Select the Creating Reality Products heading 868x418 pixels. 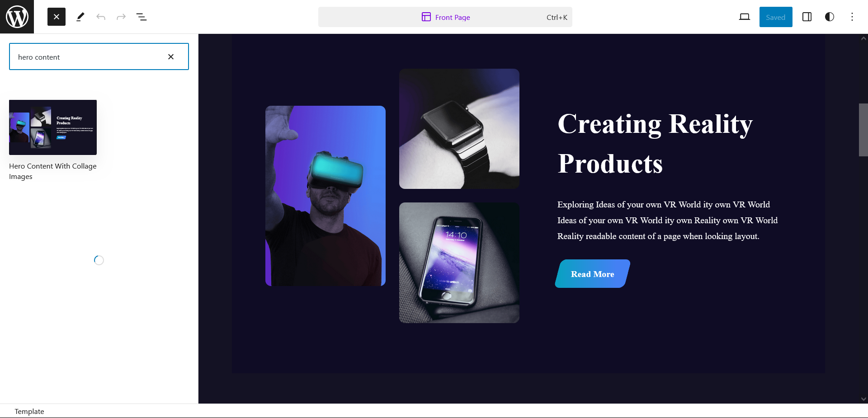click(x=655, y=143)
